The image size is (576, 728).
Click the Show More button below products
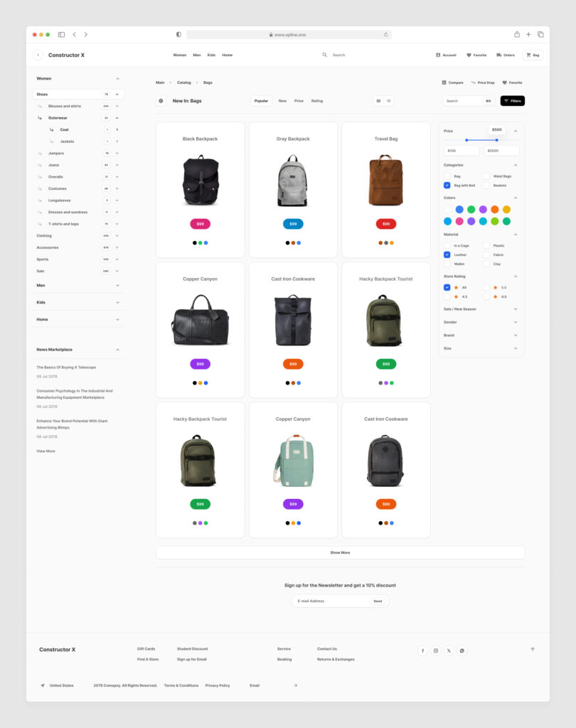pos(340,552)
